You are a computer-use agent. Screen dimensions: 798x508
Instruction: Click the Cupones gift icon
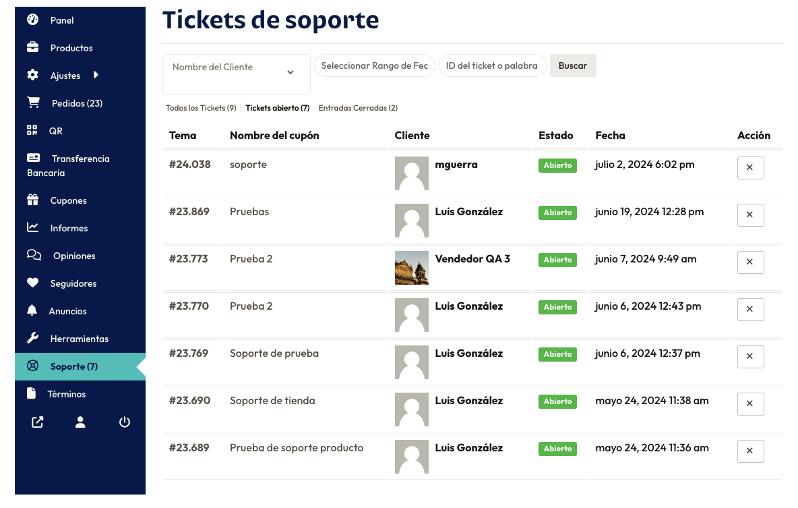[33, 200]
